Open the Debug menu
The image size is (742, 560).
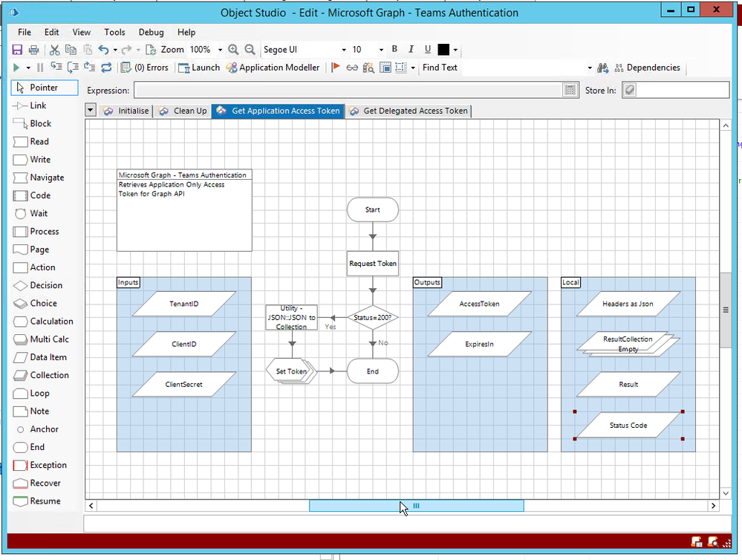coord(151,32)
